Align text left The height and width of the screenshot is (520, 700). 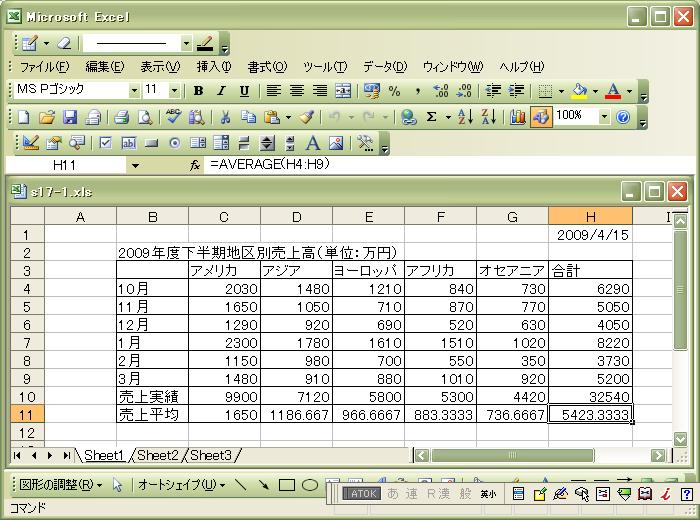click(x=273, y=91)
